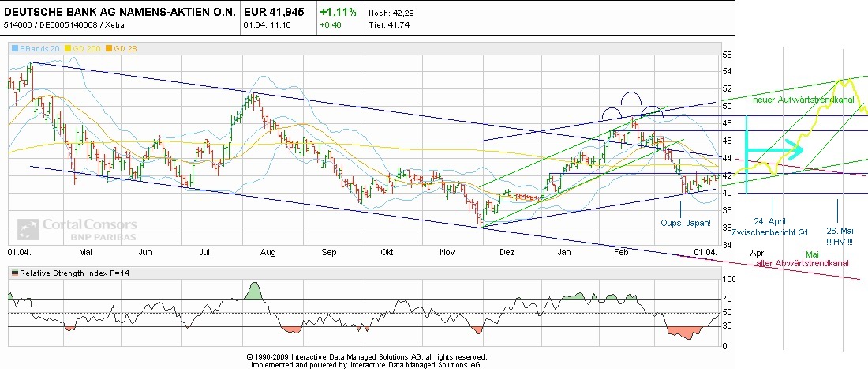Click the Implemented and powered by line
The height and width of the screenshot is (369, 868).
click(366, 365)
